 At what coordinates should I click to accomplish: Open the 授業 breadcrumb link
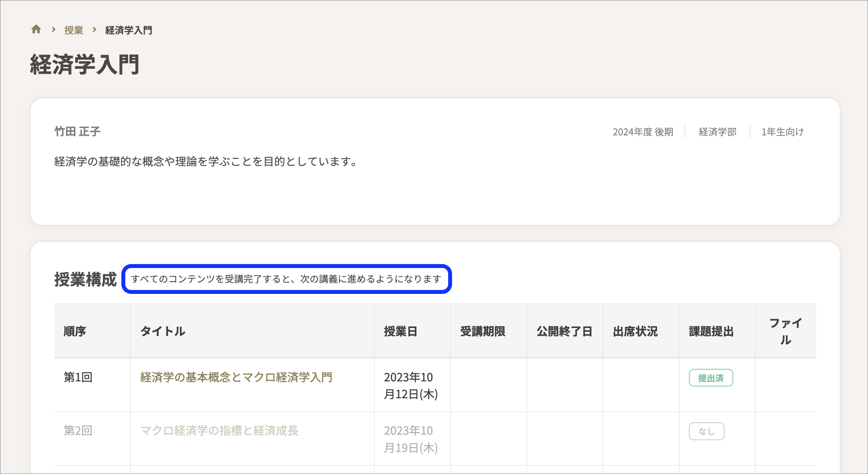coord(74,30)
